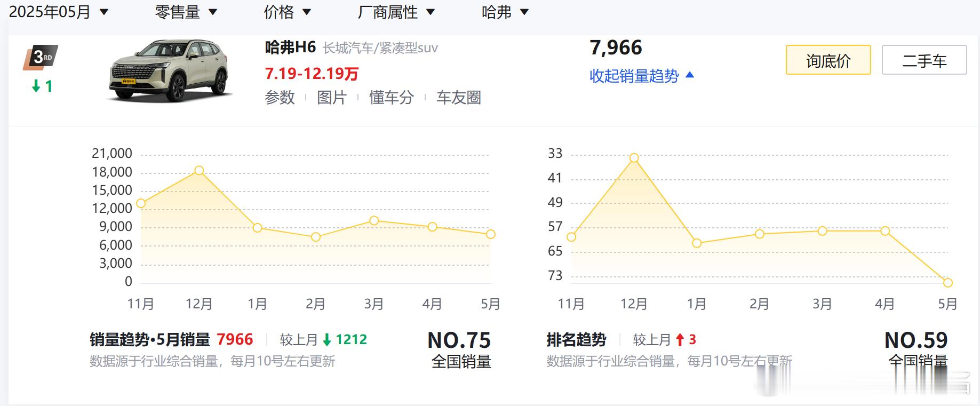Select the 5月 lowest point on ranking chart
The image size is (980, 406).
pyautogui.click(x=948, y=283)
